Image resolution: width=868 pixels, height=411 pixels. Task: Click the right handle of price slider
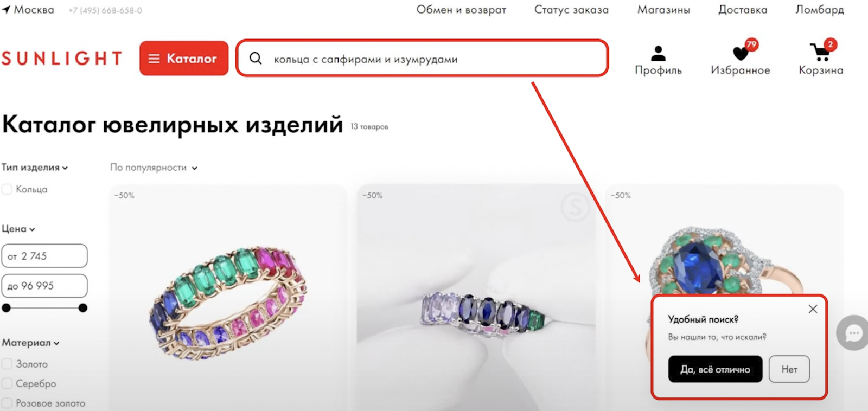[83, 308]
